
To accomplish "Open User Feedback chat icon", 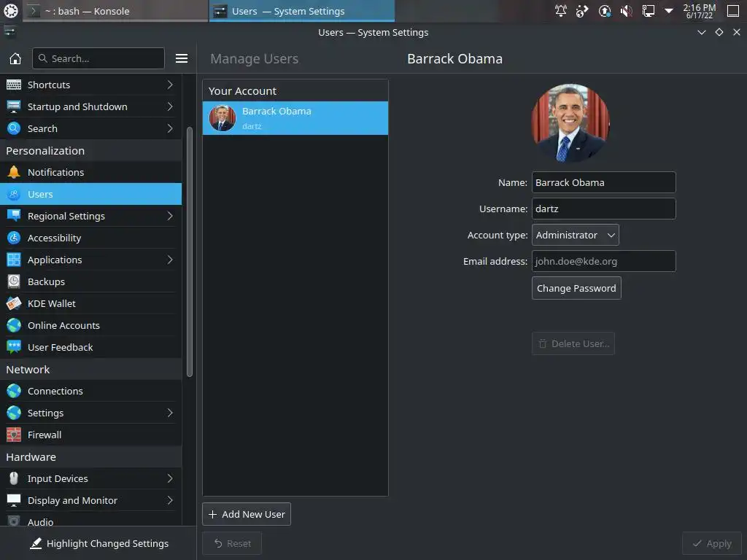I will pyautogui.click(x=14, y=348).
